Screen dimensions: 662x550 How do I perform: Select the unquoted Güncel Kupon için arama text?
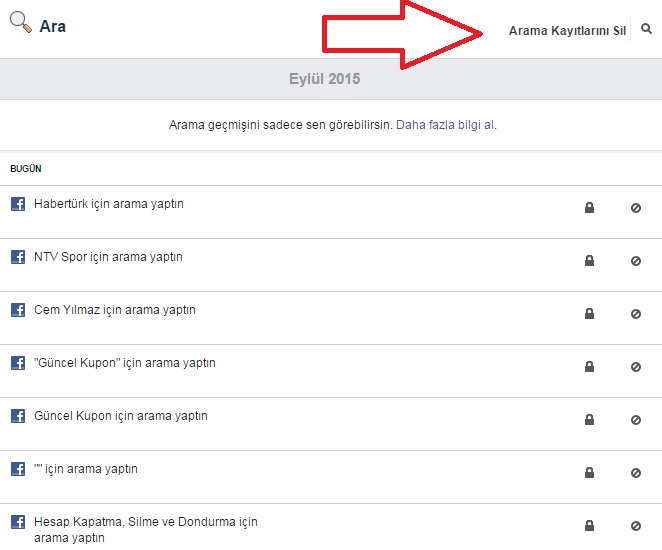pos(121,416)
